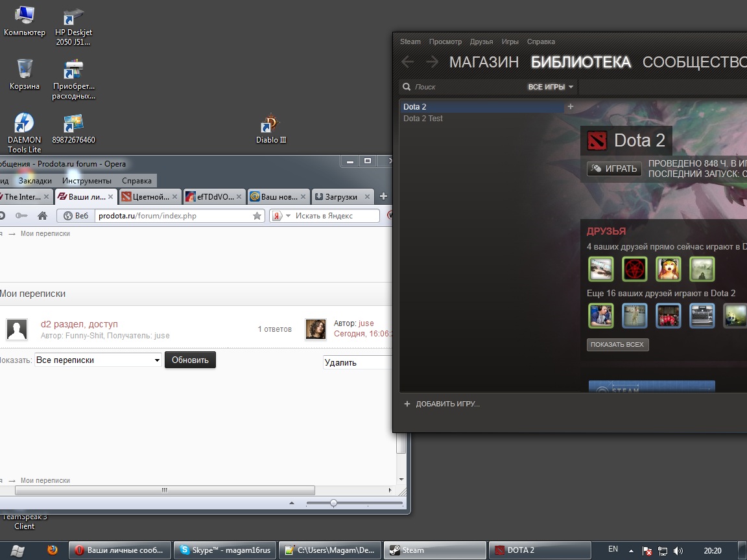The image size is (747, 560).
Task: Open the Компьютер desktop icon
Action: click(24, 21)
